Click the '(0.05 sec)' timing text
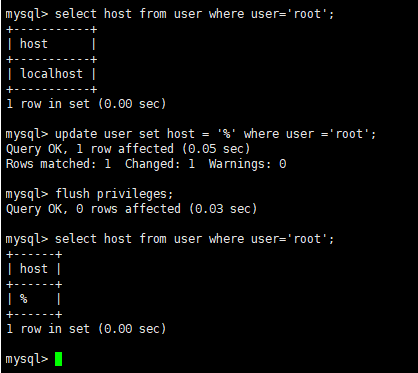This screenshot has height=373, width=418. point(216,149)
